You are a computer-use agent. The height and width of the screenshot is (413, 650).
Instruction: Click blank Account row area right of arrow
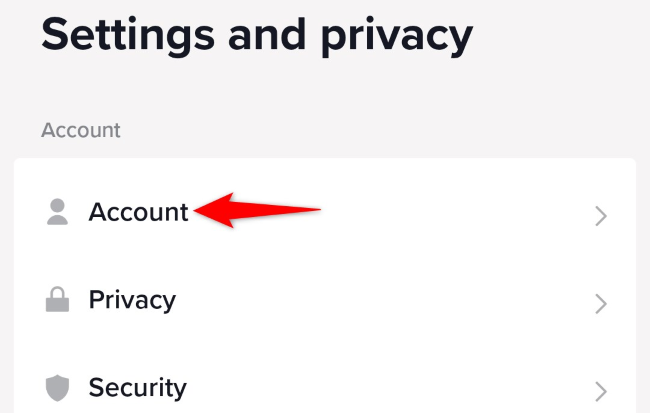450,212
